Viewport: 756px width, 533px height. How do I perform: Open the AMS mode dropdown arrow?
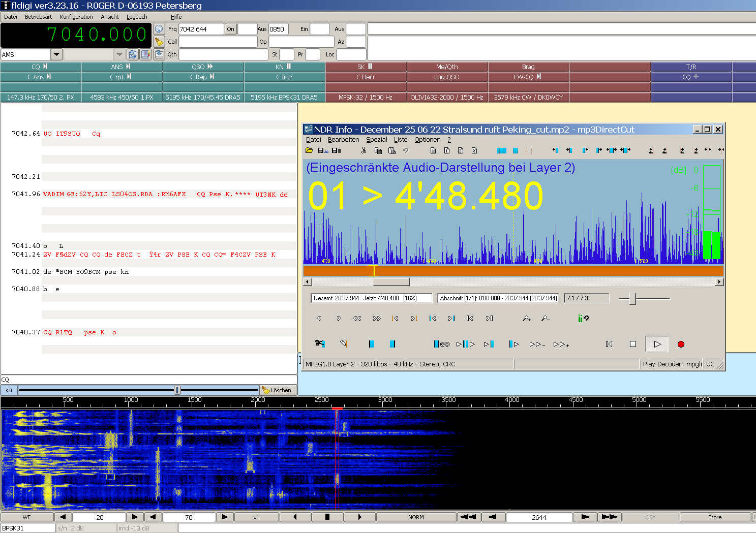pyautogui.click(x=56, y=54)
